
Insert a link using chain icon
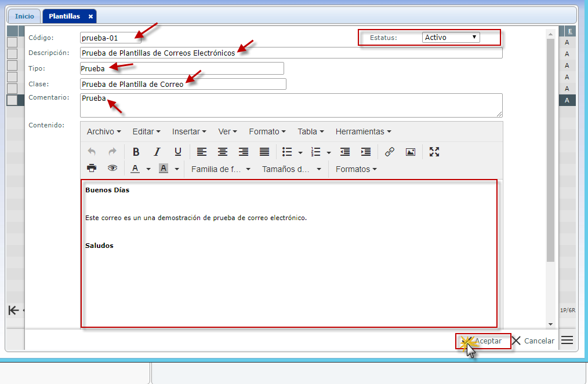click(x=390, y=152)
